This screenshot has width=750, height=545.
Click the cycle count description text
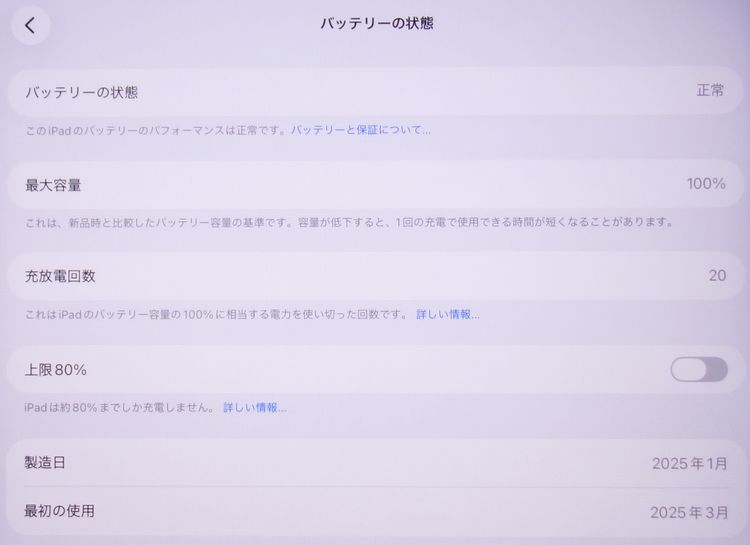[217, 314]
